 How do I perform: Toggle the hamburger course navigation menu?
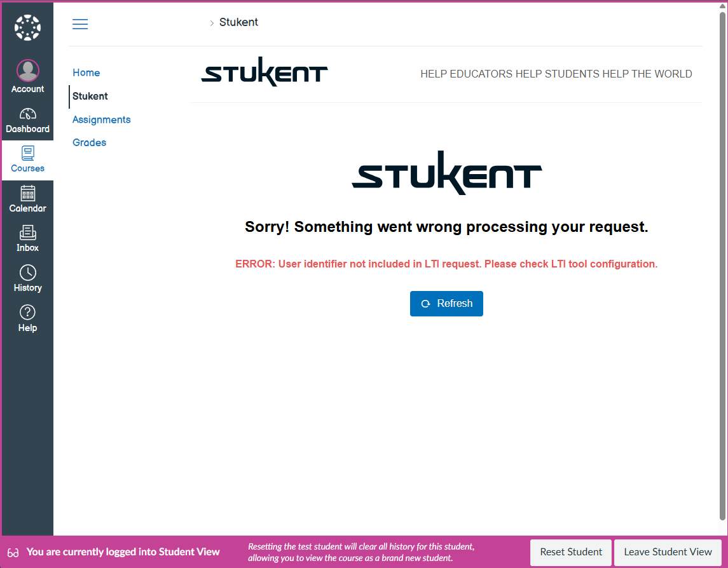click(x=80, y=24)
